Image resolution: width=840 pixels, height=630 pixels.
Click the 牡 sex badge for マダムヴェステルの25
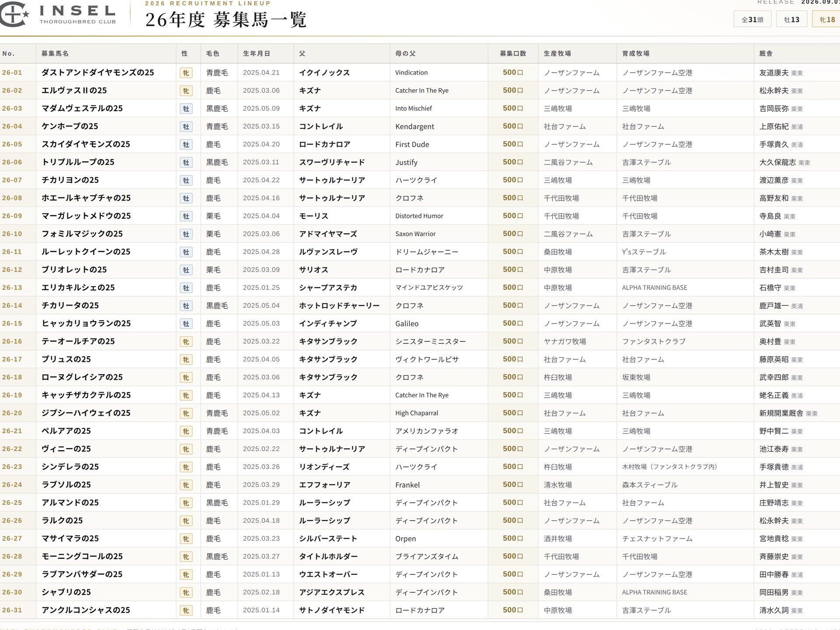click(x=186, y=109)
